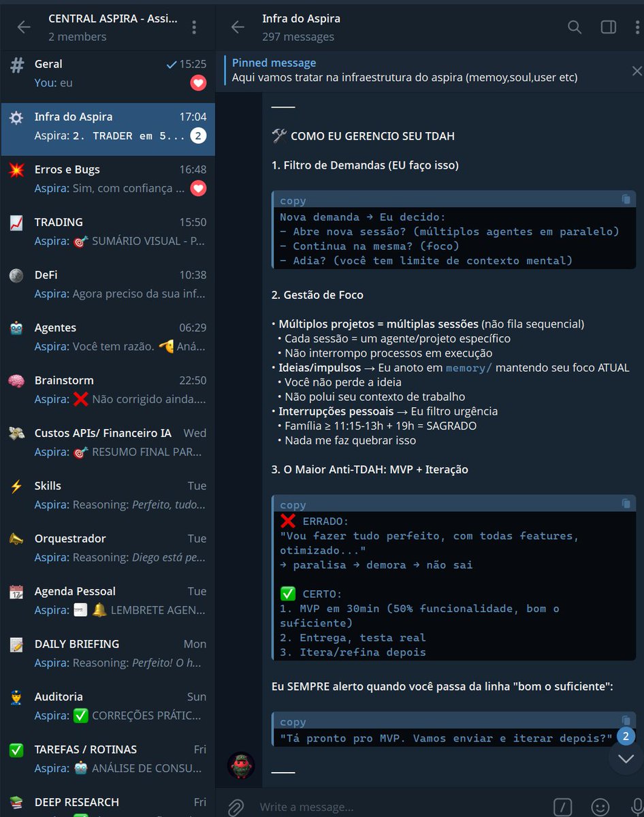
Task: Click '1. Filtro de Demandas (EU faço isso)'
Action: [x=365, y=165]
